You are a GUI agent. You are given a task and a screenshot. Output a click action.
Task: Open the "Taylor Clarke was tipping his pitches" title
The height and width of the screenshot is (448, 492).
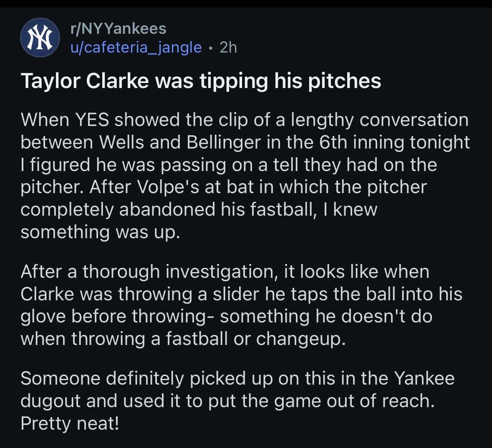coord(201,81)
